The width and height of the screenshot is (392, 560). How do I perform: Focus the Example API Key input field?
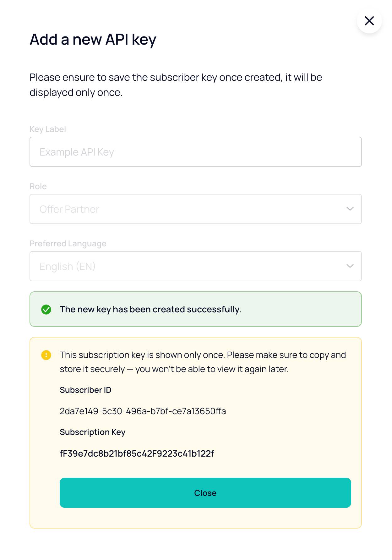pyautogui.click(x=195, y=152)
